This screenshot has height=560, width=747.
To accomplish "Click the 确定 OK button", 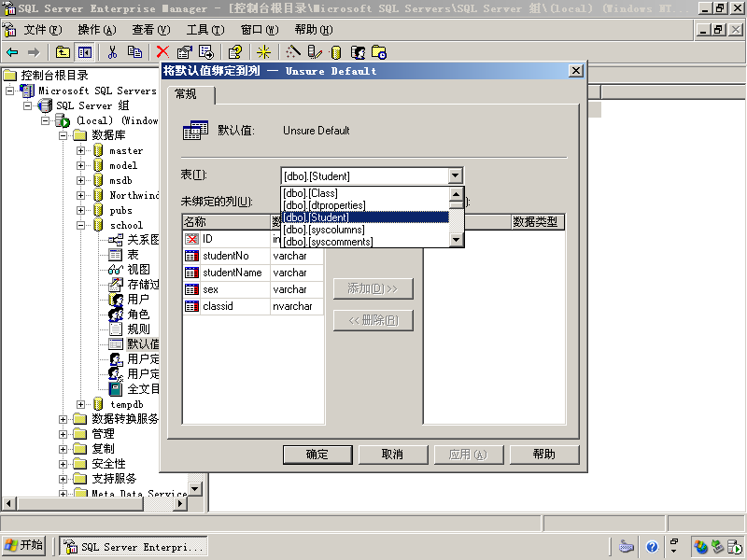I will (317, 455).
